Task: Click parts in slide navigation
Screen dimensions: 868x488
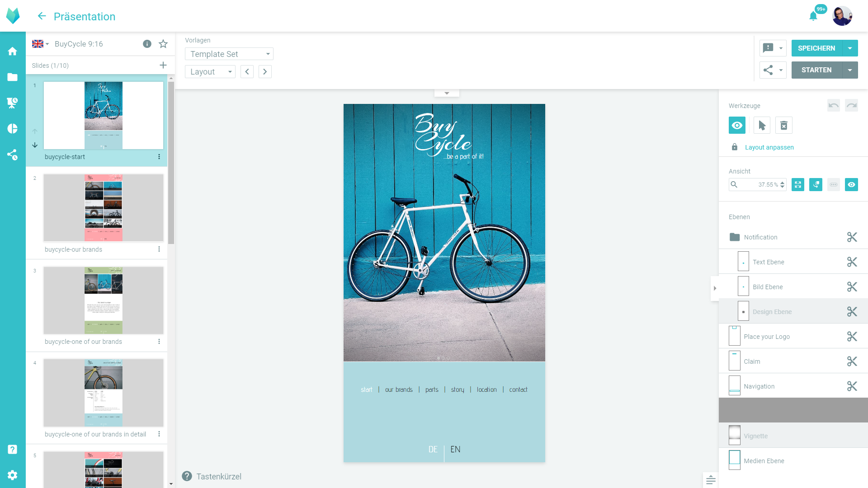Action: 432,389
